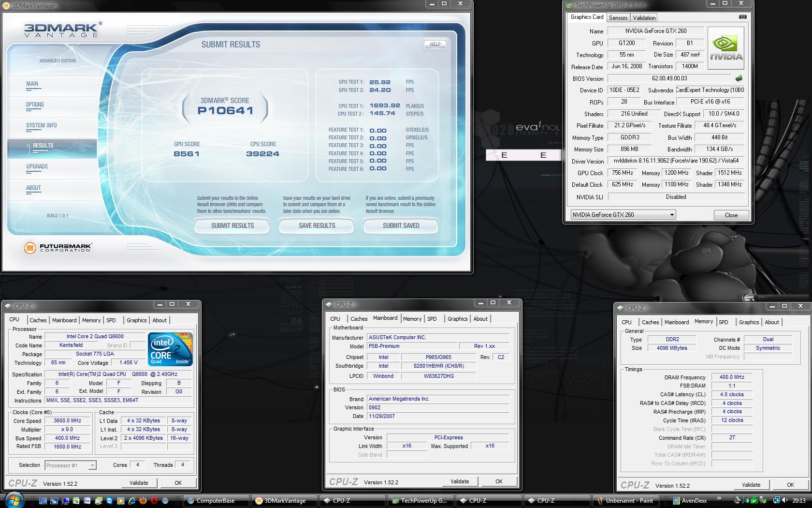Click the Switch Between Windows Quick Launch icon

click(x=54, y=501)
